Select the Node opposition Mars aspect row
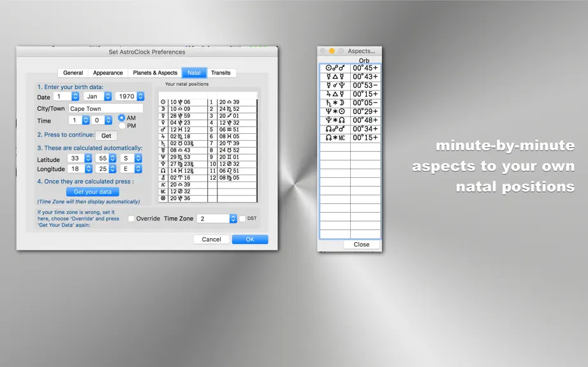The width and height of the screenshot is (588, 367). (x=350, y=129)
